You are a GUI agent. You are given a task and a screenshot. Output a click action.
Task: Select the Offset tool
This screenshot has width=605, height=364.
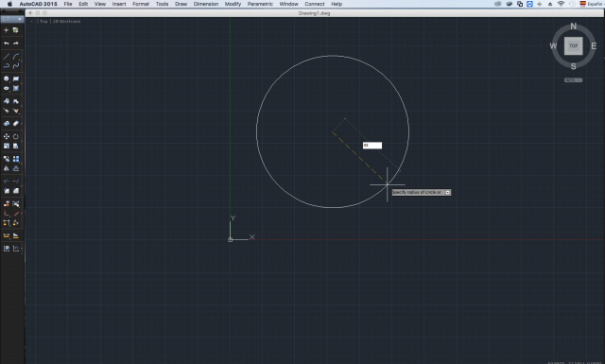16,168
